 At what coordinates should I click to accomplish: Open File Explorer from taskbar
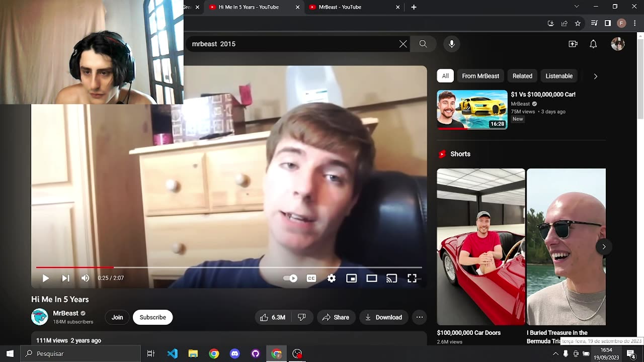(193, 353)
